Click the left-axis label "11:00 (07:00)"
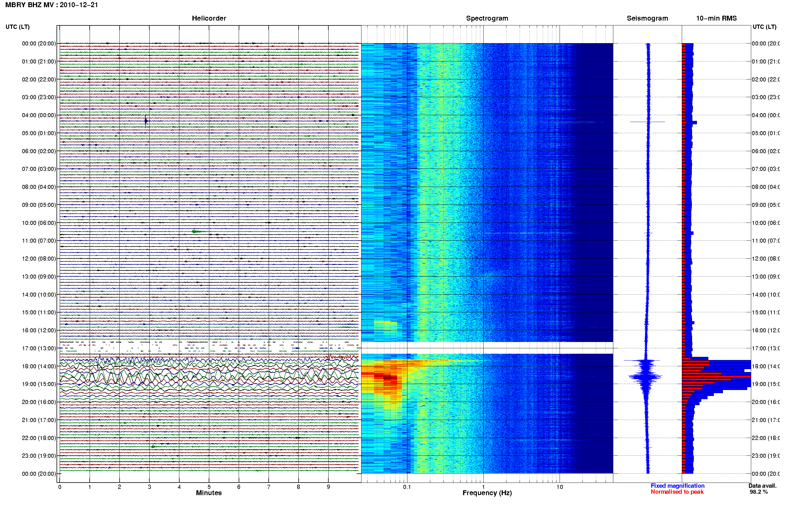 pyautogui.click(x=39, y=241)
